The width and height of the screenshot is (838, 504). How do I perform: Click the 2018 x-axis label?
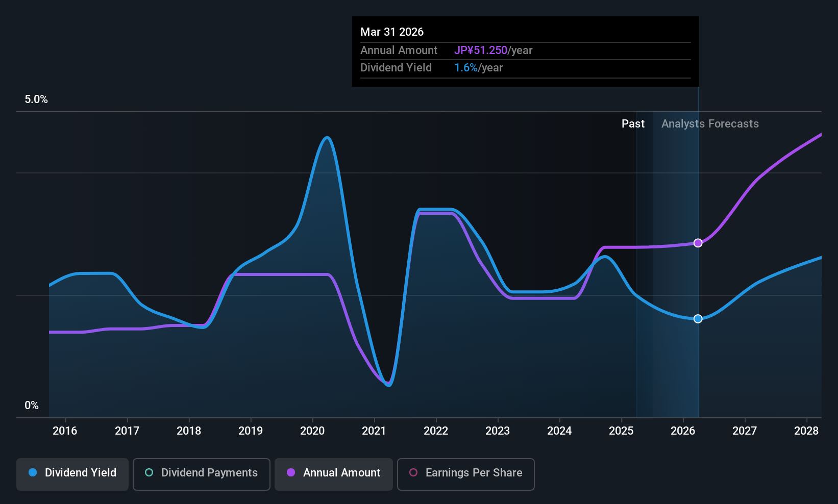(x=189, y=431)
